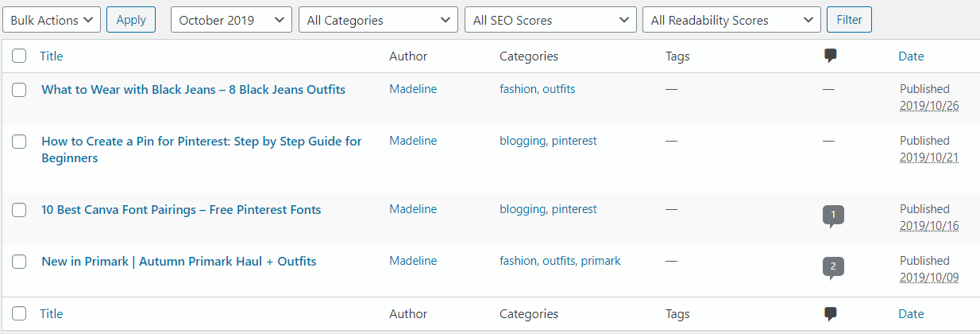Click fashion category on Black Jeans row
Viewport: 980px width, 334px height.
(x=518, y=89)
